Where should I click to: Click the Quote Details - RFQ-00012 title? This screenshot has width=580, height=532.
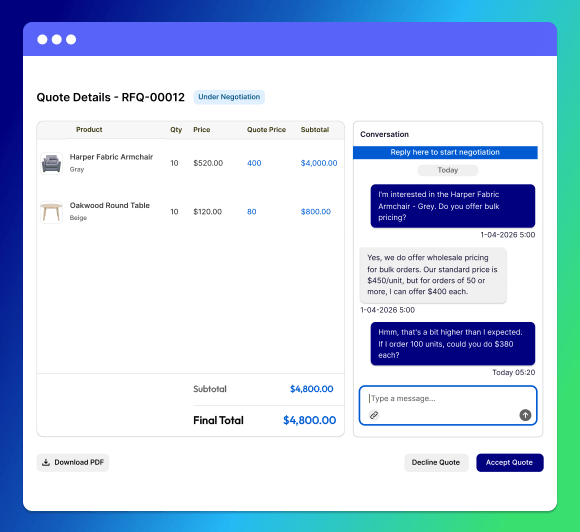tap(111, 97)
